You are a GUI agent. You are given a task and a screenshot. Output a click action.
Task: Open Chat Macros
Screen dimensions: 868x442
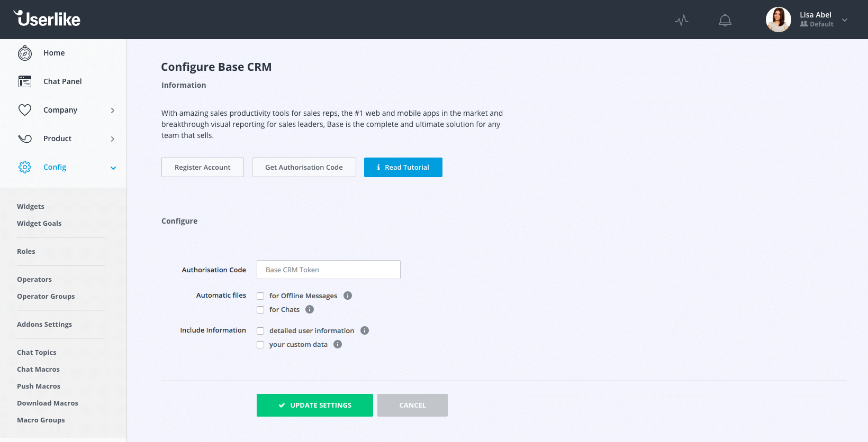pos(38,369)
